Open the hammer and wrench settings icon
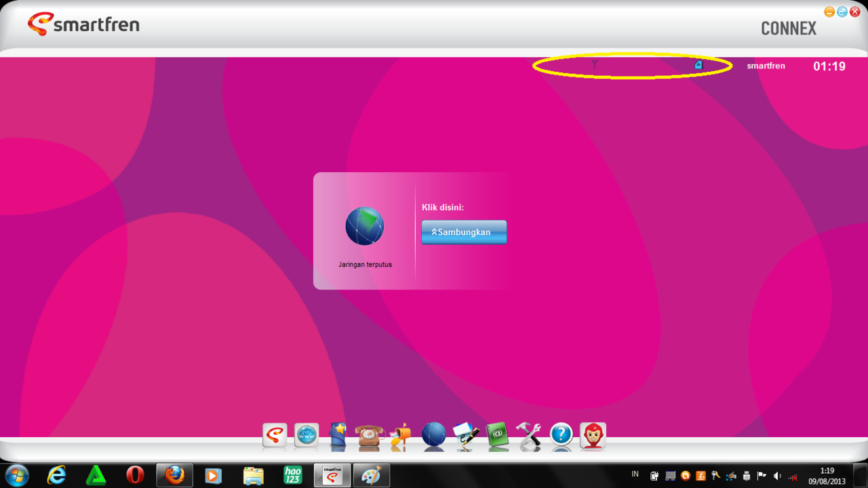The height and width of the screenshot is (488, 868). point(529,436)
